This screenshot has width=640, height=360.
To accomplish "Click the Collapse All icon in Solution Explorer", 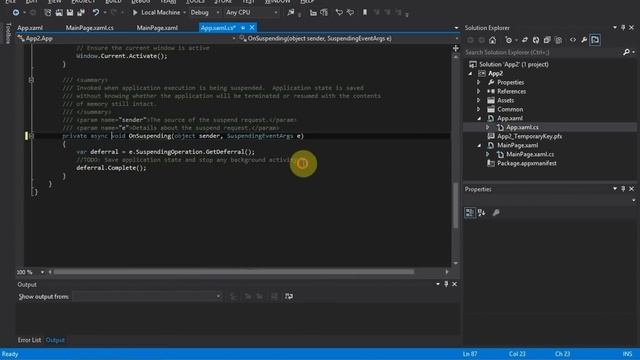I will 547,40.
